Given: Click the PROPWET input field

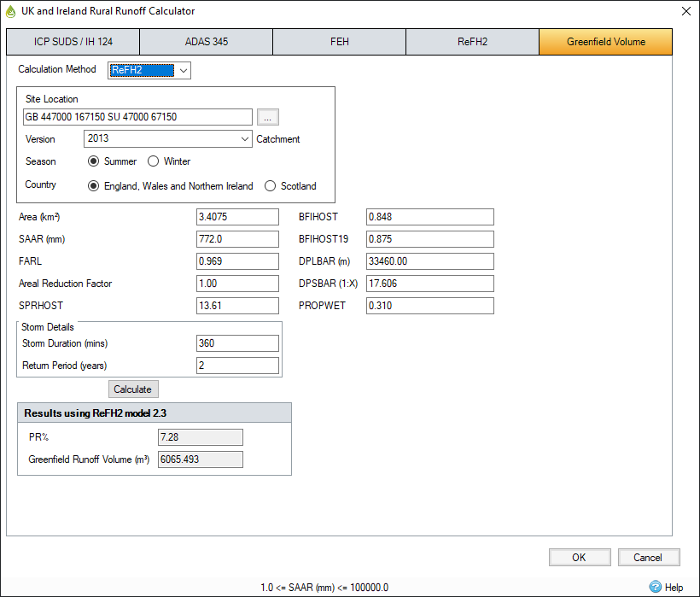Looking at the screenshot, I should click(x=430, y=306).
